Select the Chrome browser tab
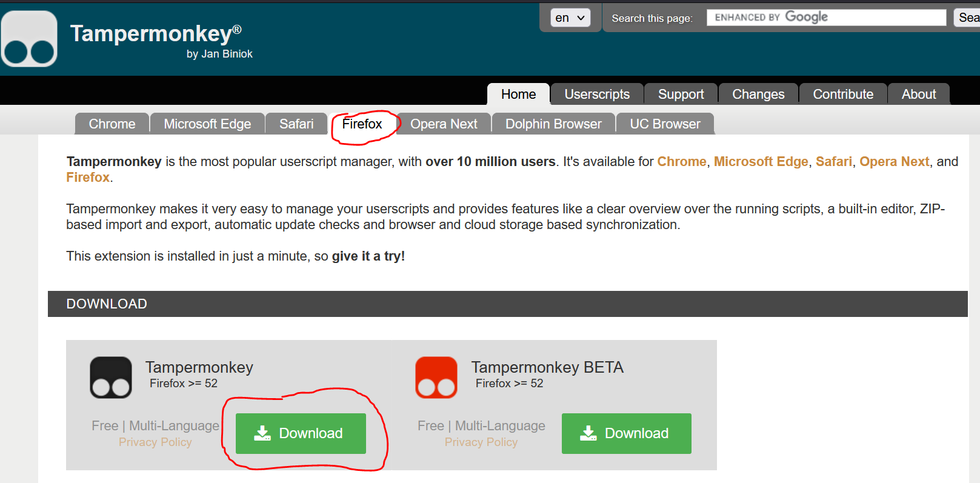 (x=112, y=124)
